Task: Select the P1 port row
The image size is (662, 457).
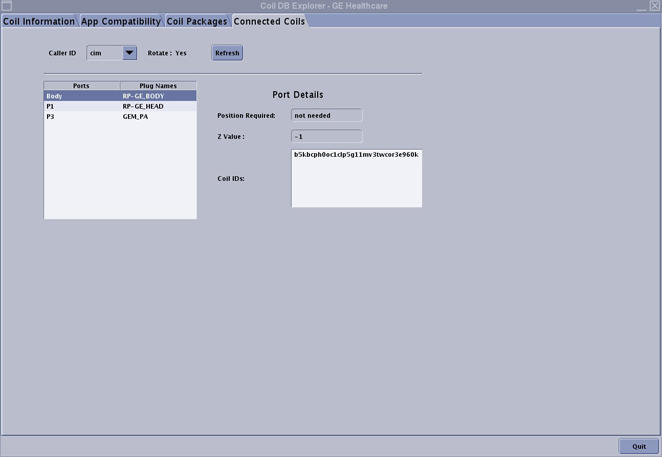Action: click(81, 106)
